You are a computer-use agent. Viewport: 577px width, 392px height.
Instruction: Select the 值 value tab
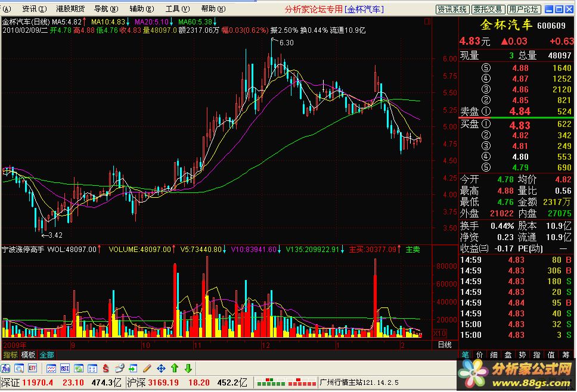[x=551, y=354]
